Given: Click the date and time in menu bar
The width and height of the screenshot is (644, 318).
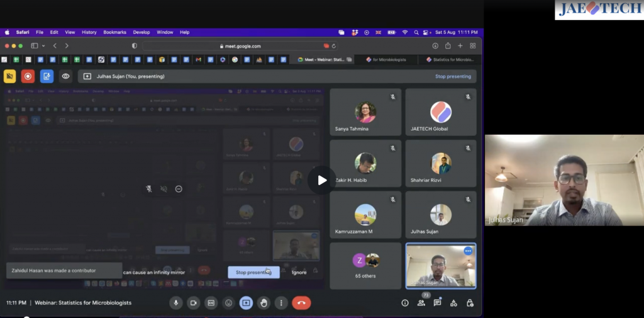Looking at the screenshot, I should pyautogui.click(x=457, y=32).
